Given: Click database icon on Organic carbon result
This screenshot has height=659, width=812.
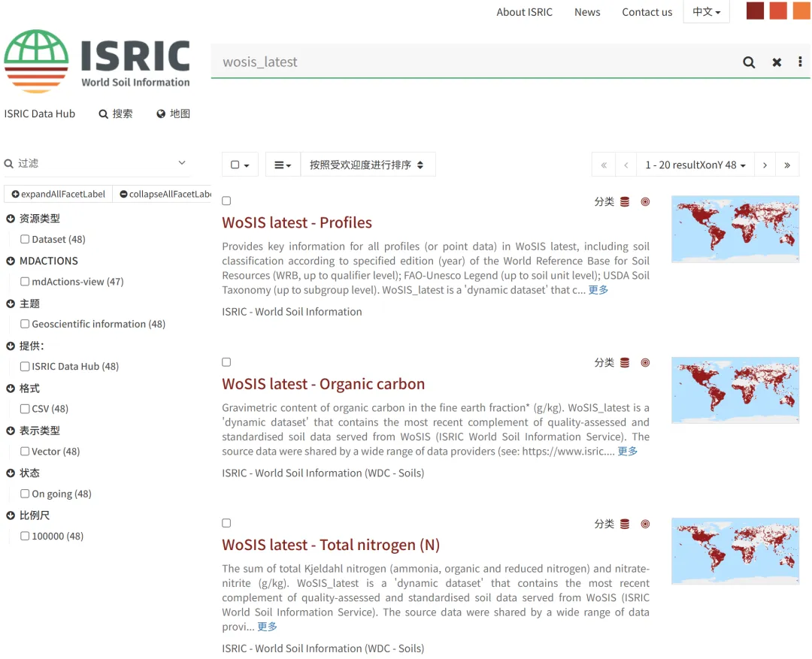Looking at the screenshot, I should point(625,363).
